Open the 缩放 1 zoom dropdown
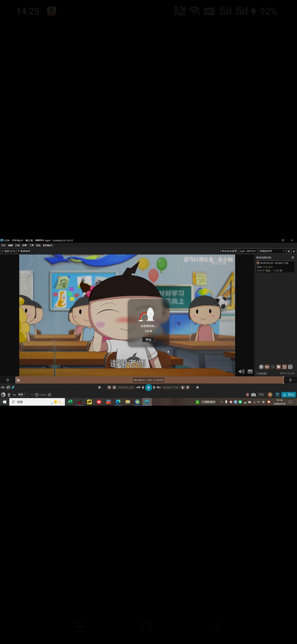Screen dimensions: 297x644 coord(23,395)
